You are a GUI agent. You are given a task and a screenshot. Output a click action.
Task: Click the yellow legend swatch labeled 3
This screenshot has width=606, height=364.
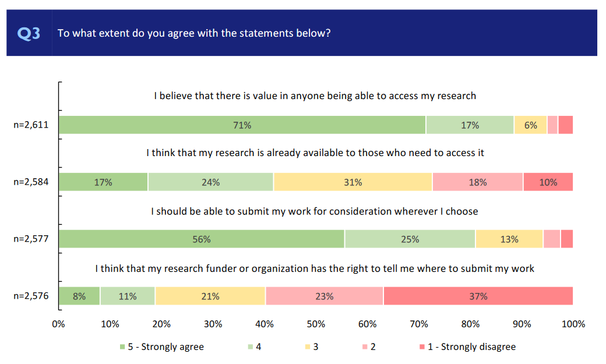(x=306, y=347)
